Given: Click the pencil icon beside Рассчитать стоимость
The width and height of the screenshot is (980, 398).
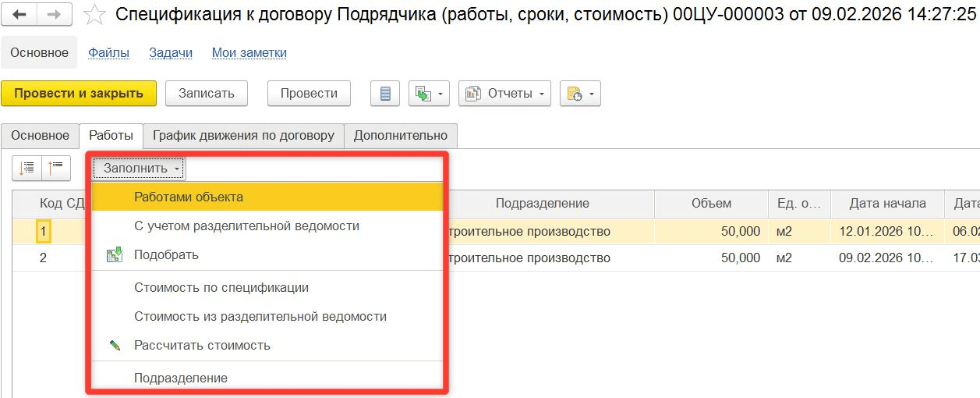Looking at the screenshot, I should (x=115, y=345).
